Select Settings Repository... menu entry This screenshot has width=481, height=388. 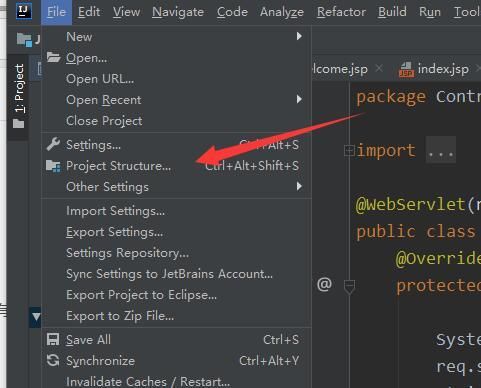click(x=176, y=253)
